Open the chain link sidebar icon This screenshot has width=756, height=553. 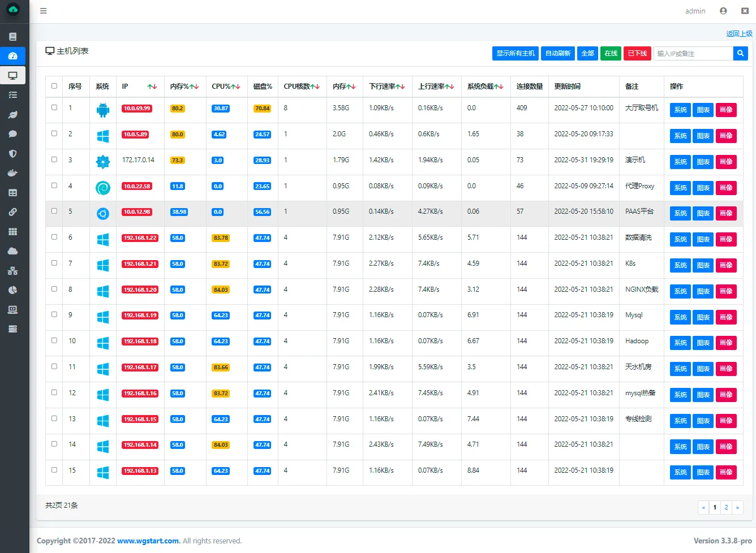tap(12, 212)
